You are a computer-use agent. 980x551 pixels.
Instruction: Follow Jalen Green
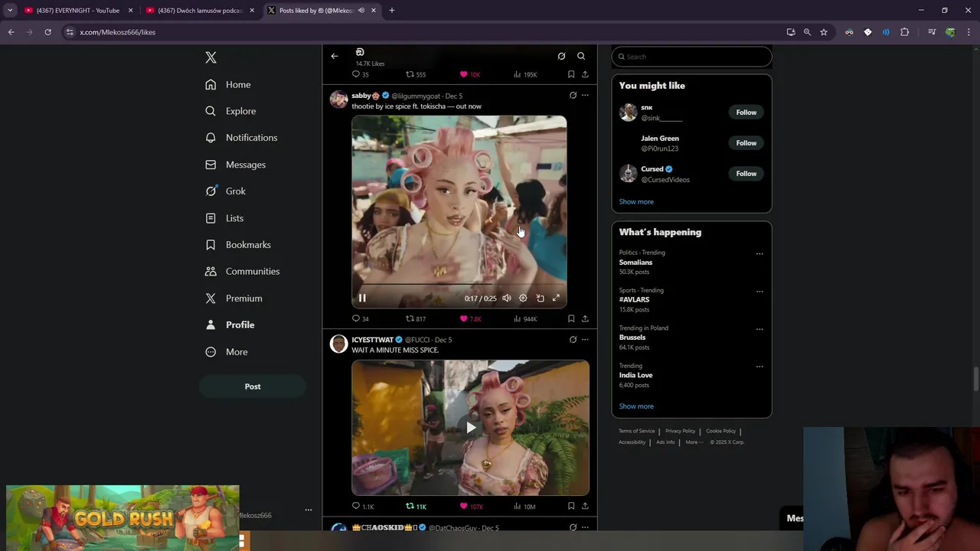pyautogui.click(x=746, y=143)
